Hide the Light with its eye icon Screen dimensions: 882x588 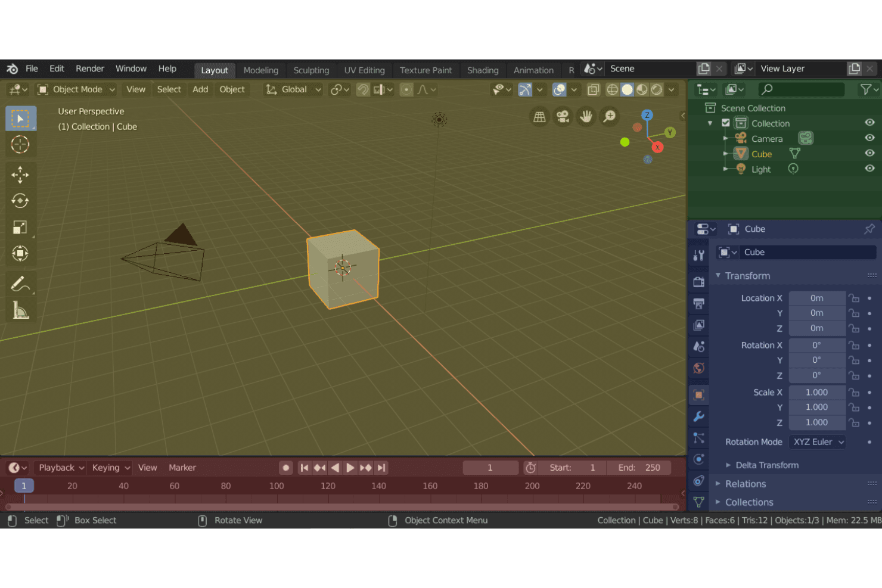(x=869, y=169)
